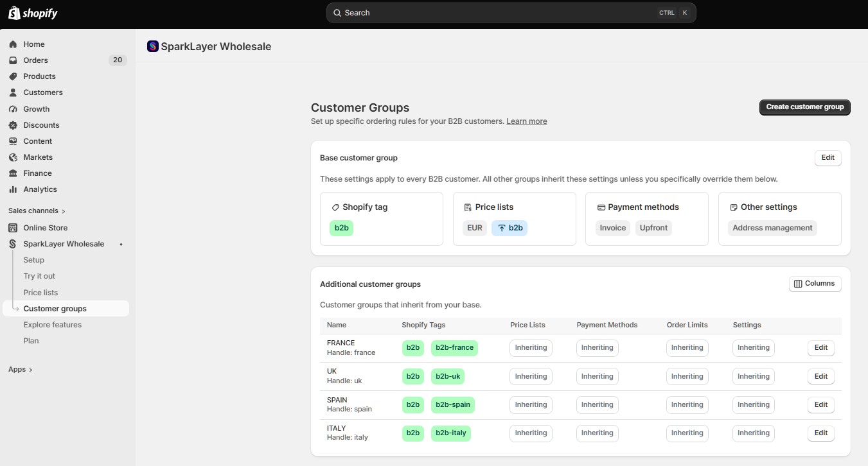Click the Growth gauge icon
868x466 pixels.
(13, 109)
